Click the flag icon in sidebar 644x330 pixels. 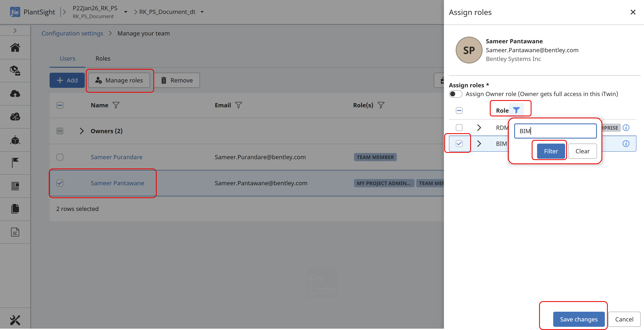(15, 163)
